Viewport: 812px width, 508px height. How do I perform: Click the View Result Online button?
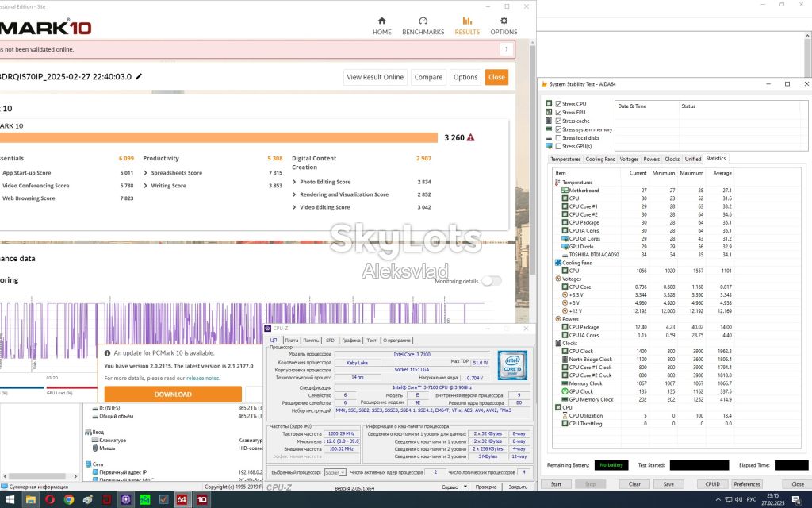tap(375, 77)
